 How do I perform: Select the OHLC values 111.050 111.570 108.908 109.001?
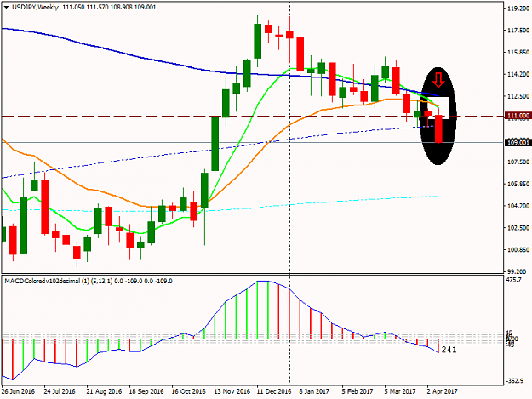click(109, 7)
